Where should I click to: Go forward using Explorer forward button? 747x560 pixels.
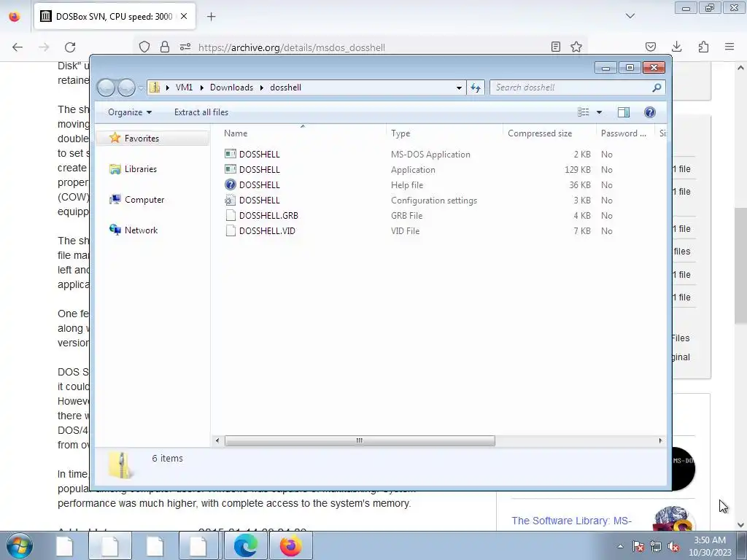126,87
